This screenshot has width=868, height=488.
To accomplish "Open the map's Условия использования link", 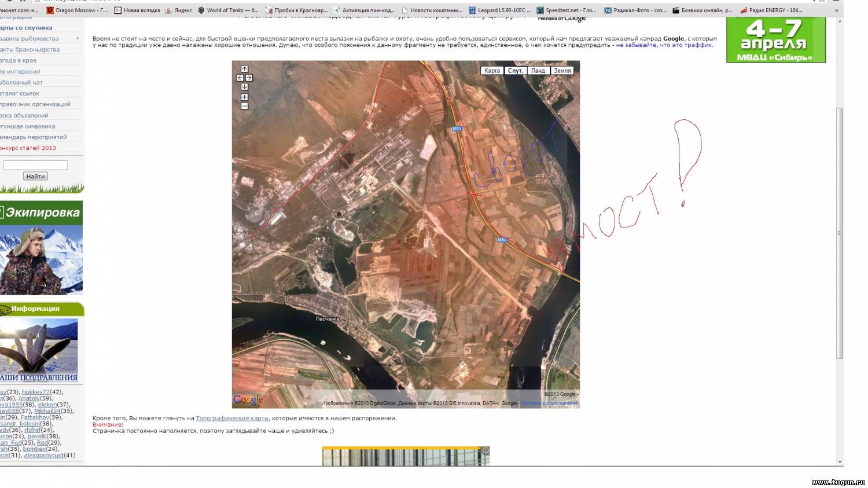I will pyautogui.click(x=549, y=403).
